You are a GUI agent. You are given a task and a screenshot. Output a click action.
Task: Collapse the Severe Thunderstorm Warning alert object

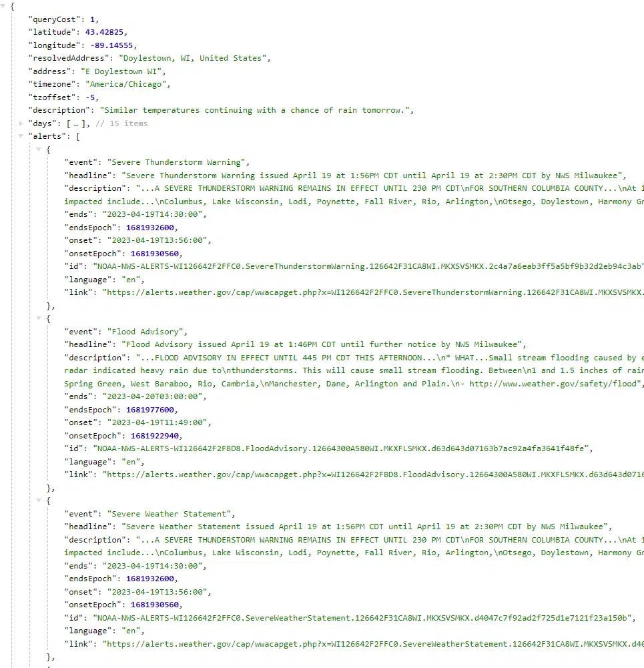39,149
